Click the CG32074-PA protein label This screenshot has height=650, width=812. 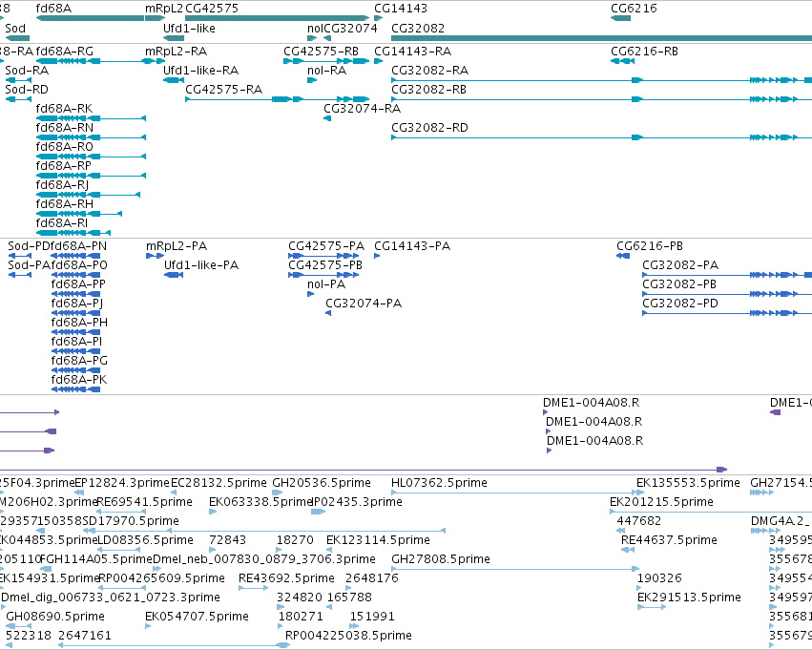(x=364, y=304)
